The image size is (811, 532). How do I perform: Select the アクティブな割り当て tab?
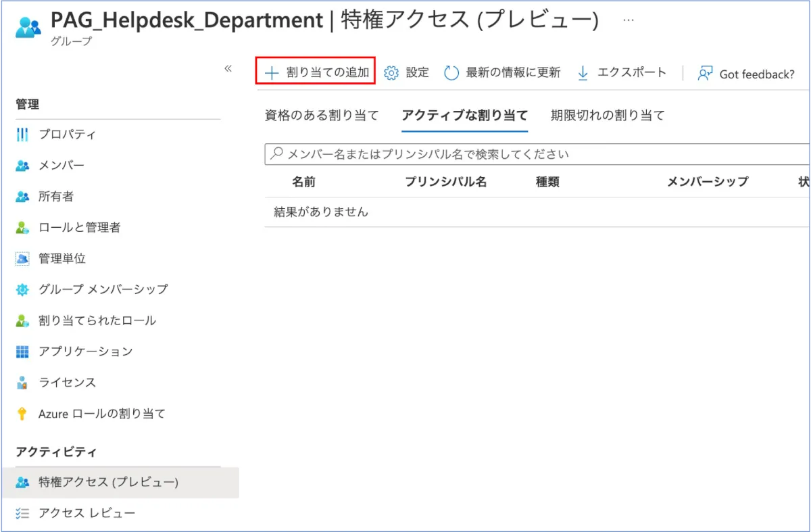[464, 115]
